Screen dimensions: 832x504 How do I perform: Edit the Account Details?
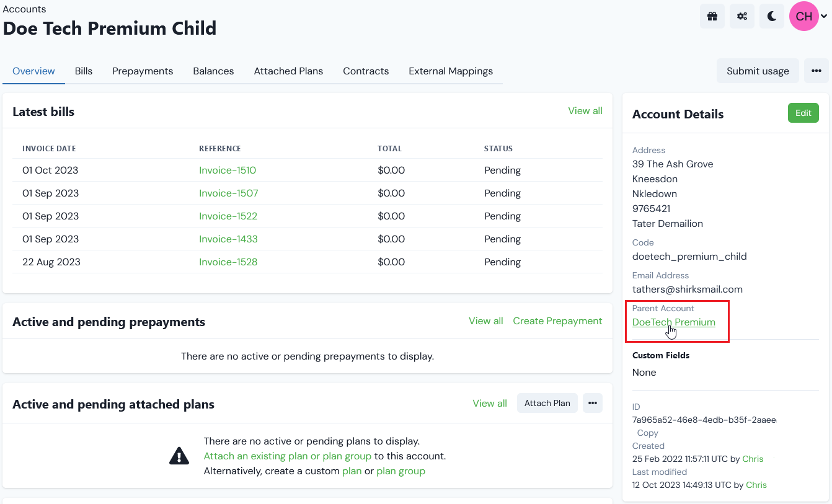(803, 113)
